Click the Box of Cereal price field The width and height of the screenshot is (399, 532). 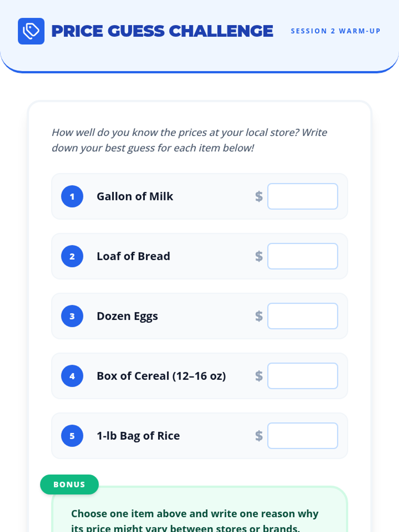coord(302,376)
